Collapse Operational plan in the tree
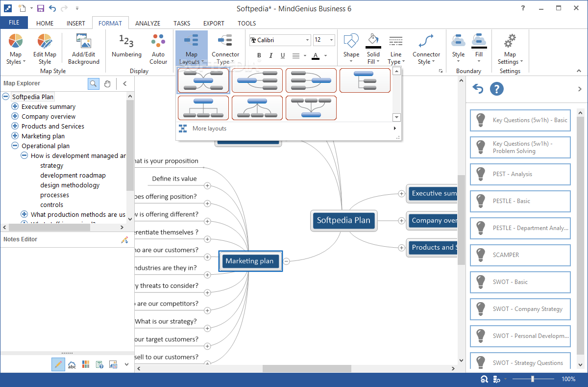The width and height of the screenshot is (588, 387). pyautogui.click(x=15, y=146)
